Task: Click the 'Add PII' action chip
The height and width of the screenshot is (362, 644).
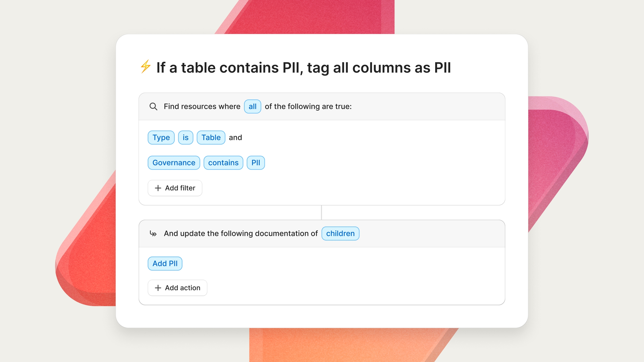Action: [x=165, y=263]
